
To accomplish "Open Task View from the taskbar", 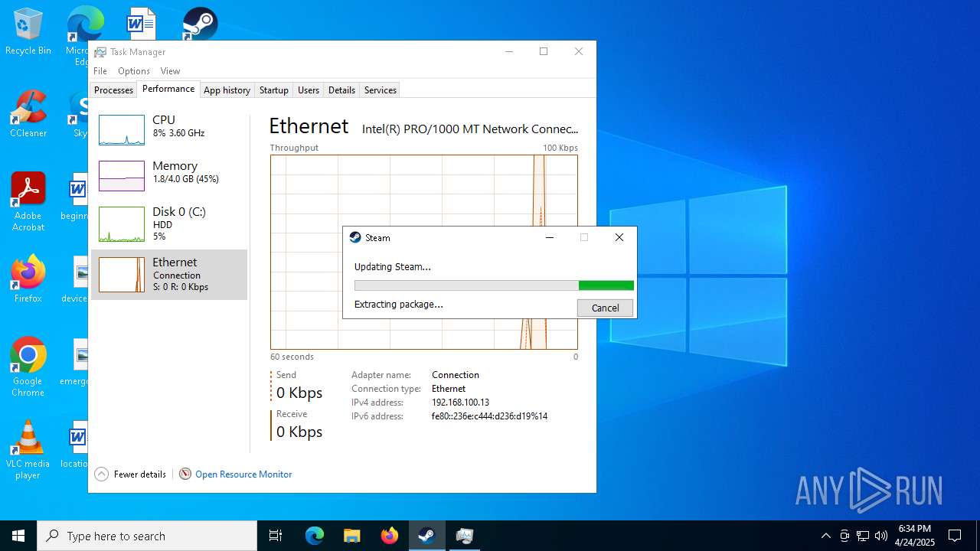I will (276, 536).
